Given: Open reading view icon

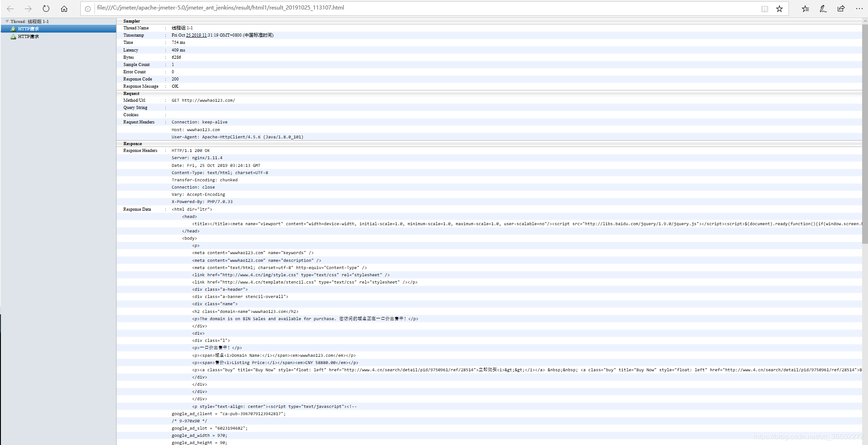Looking at the screenshot, I should point(765,9).
